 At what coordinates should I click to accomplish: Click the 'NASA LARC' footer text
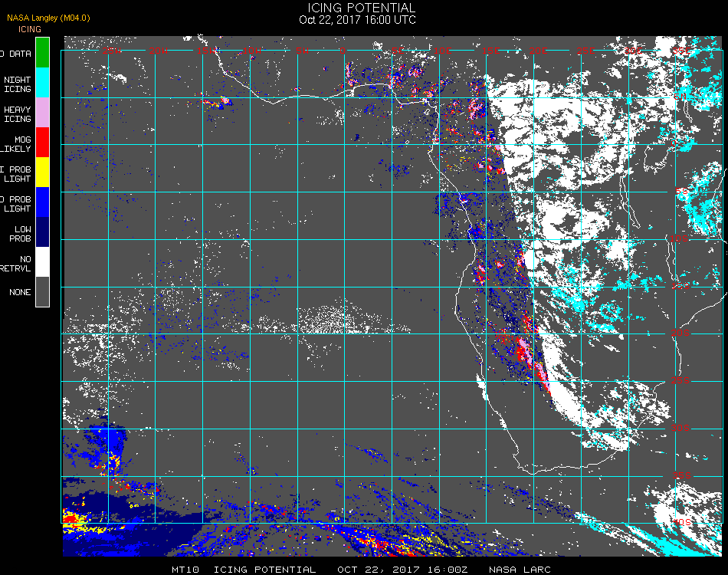pos(520,570)
